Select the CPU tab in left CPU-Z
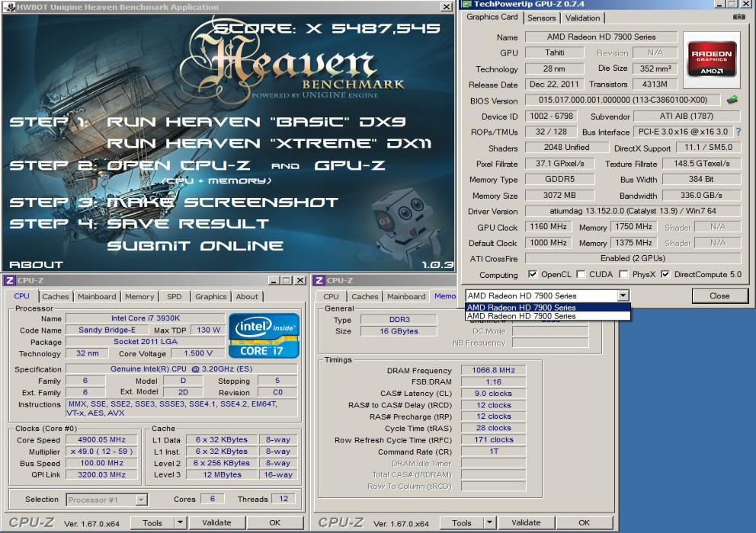The image size is (756, 533). click(x=21, y=296)
